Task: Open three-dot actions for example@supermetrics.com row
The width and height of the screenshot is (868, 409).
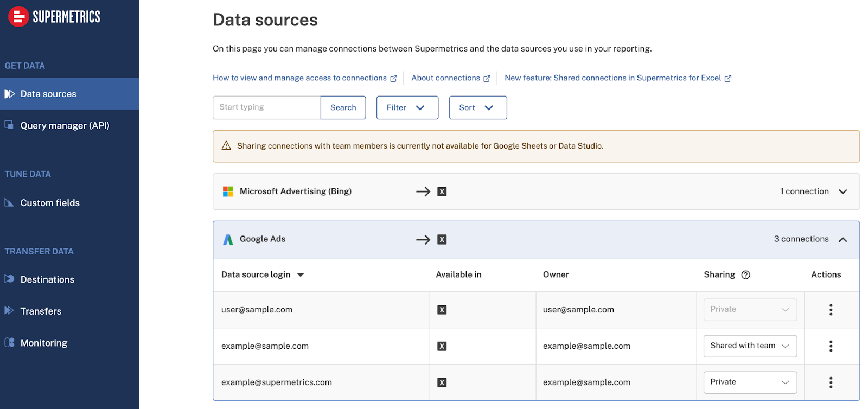Action: coord(831,382)
